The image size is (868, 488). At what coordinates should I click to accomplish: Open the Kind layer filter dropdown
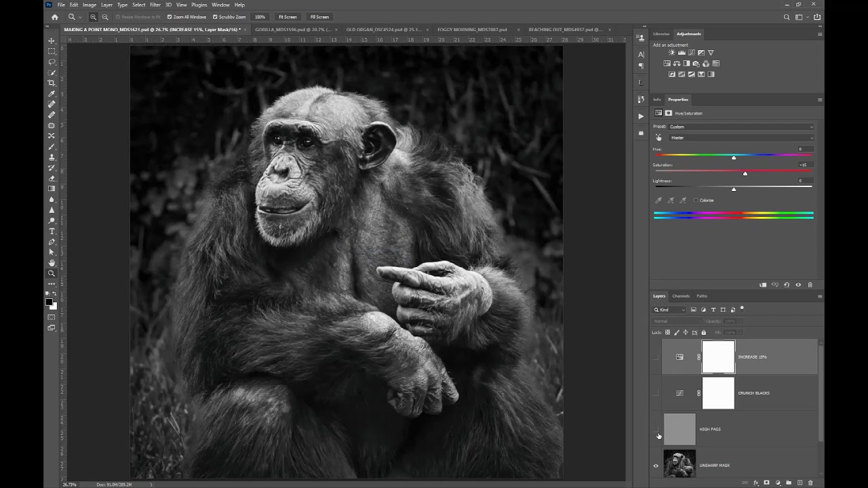tap(670, 310)
